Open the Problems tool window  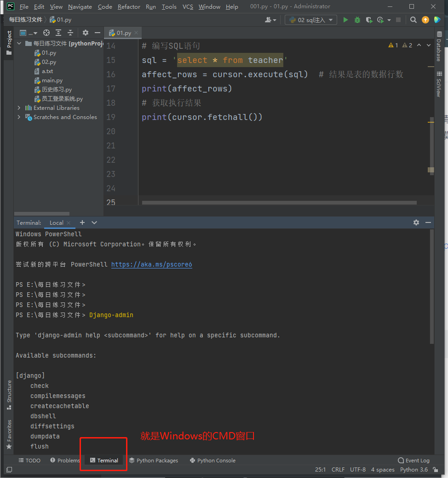[x=65, y=461]
